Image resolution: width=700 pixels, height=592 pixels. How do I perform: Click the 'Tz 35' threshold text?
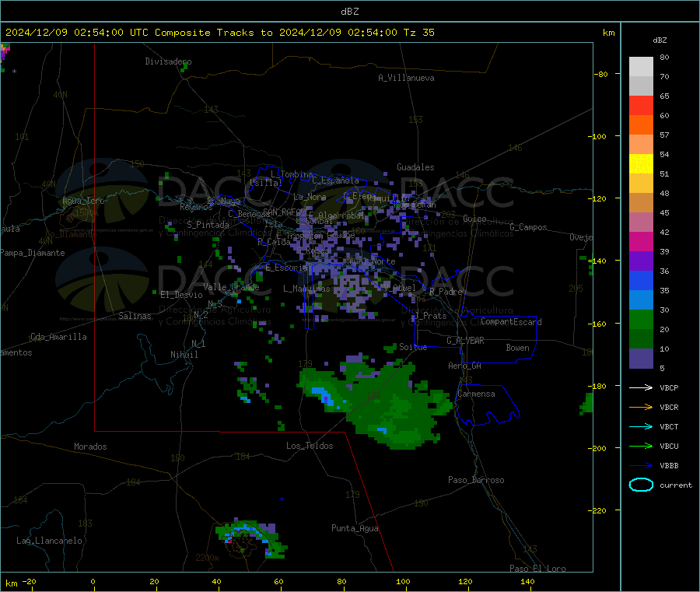point(418,33)
